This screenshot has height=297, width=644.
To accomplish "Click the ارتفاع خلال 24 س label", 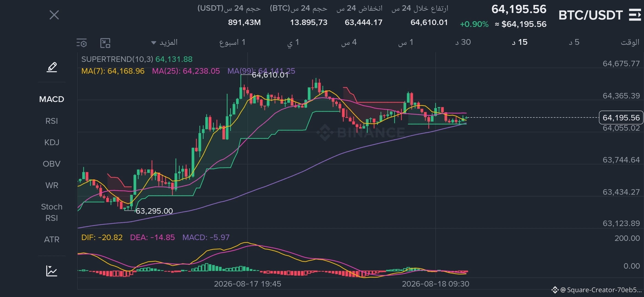I will pos(420,8).
